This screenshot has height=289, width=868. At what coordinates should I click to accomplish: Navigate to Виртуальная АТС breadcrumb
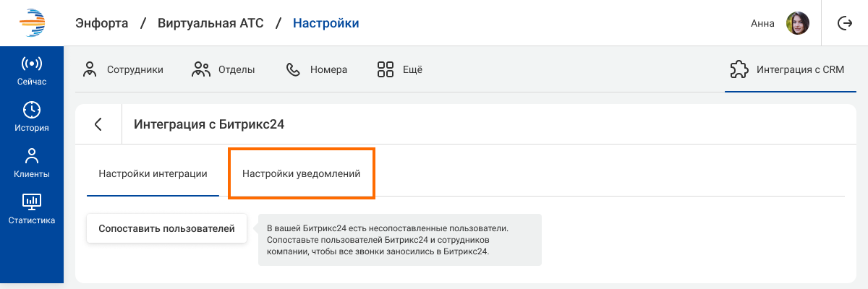210,23
